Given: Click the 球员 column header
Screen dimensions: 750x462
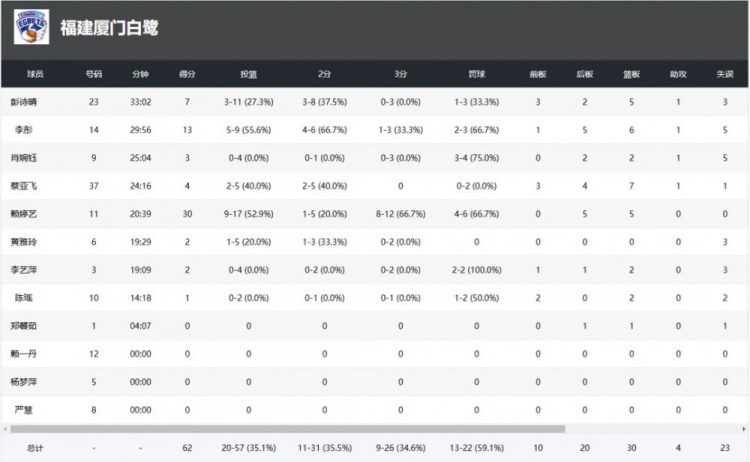Looking at the screenshot, I should [x=36, y=74].
